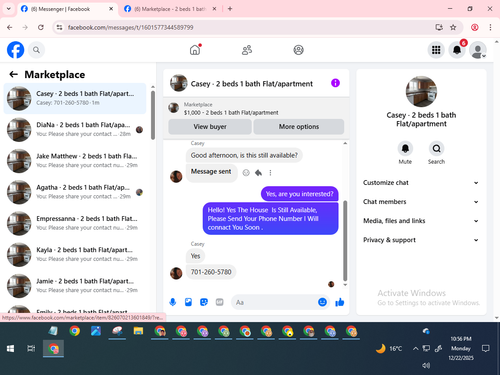Open the notifications bell with badge

tap(457, 50)
